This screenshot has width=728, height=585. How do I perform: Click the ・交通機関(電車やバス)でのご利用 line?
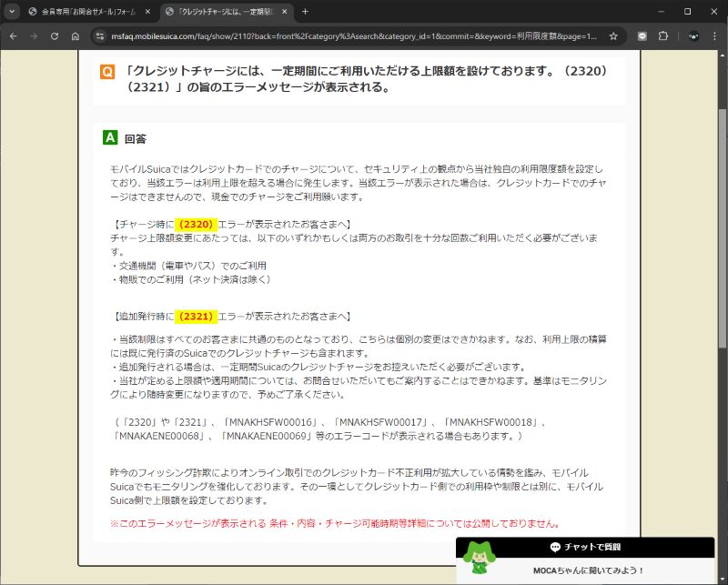click(x=188, y=266)
